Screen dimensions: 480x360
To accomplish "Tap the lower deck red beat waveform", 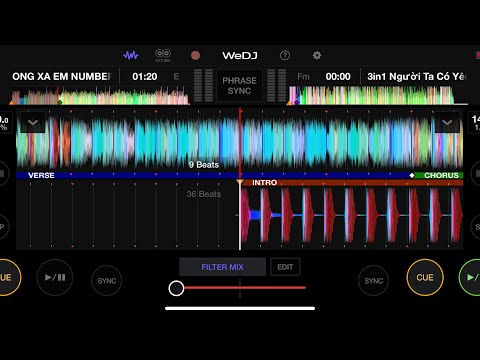I will [x=352, y=215].
